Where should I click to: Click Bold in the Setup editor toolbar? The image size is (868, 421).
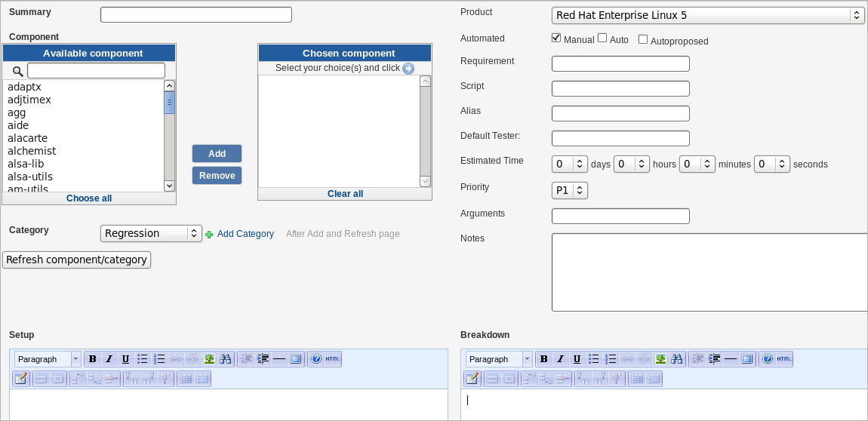(x=93, y=359)
